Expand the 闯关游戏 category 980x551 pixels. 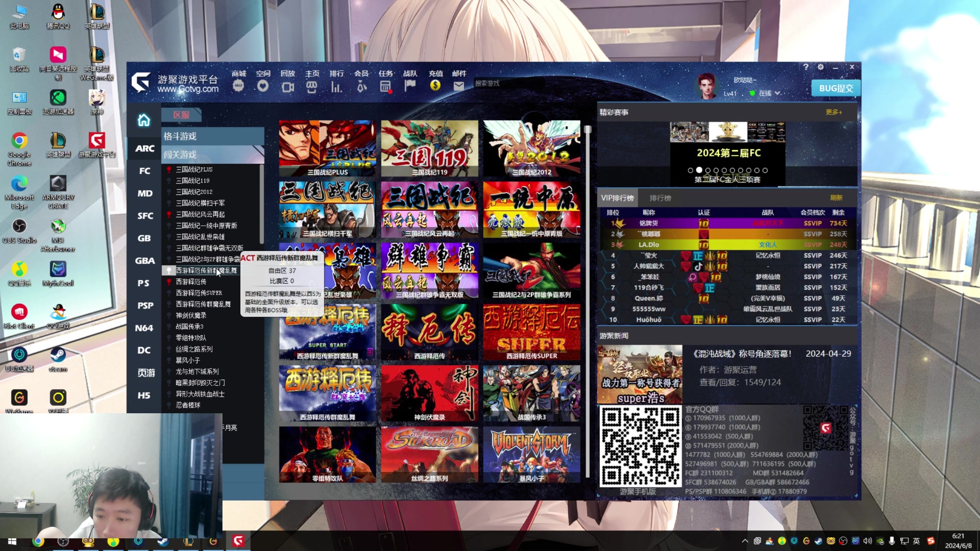click(213, 155)
